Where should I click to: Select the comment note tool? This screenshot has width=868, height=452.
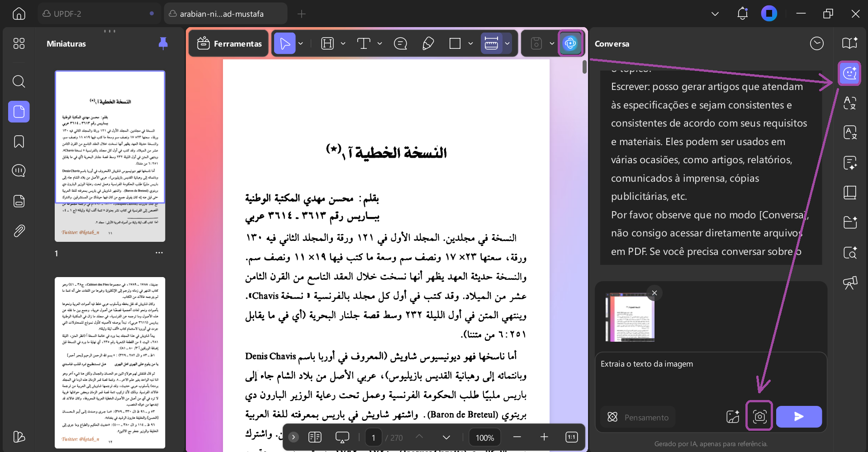pyautogui.click(x=400, y=43)
